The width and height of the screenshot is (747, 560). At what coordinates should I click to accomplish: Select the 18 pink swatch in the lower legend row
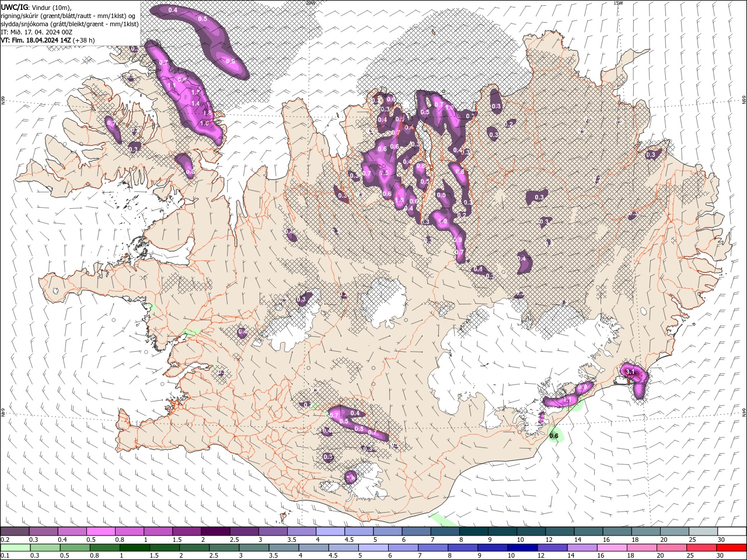tap(642, 548)
